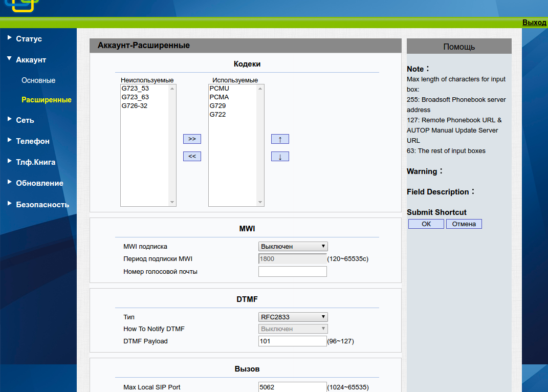Click the Выход logout link
The height and width of the screenshot is (392, 548).
click(x=534, y=23)
